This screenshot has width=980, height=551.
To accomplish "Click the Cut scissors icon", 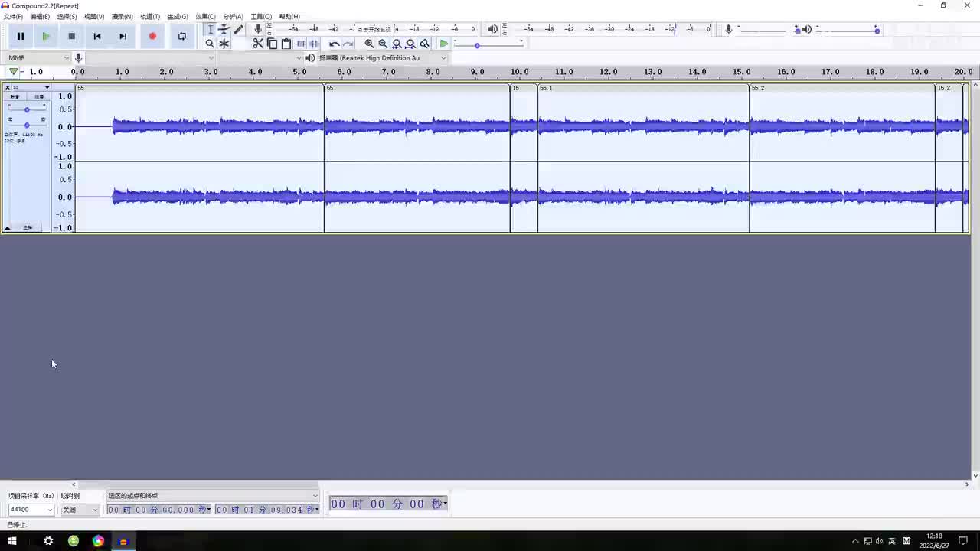I will coord(258,44).
